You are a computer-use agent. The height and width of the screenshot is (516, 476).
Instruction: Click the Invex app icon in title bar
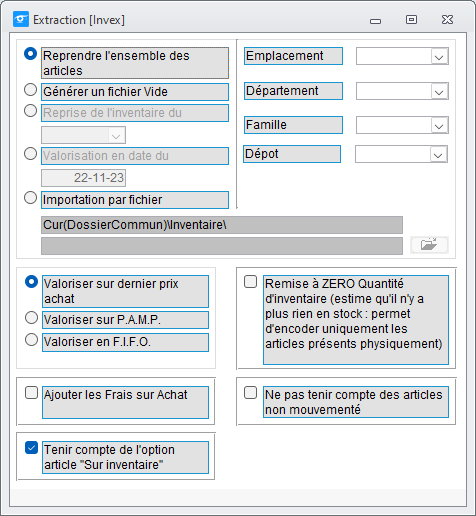pyautogui.click(x=21, y=19)
